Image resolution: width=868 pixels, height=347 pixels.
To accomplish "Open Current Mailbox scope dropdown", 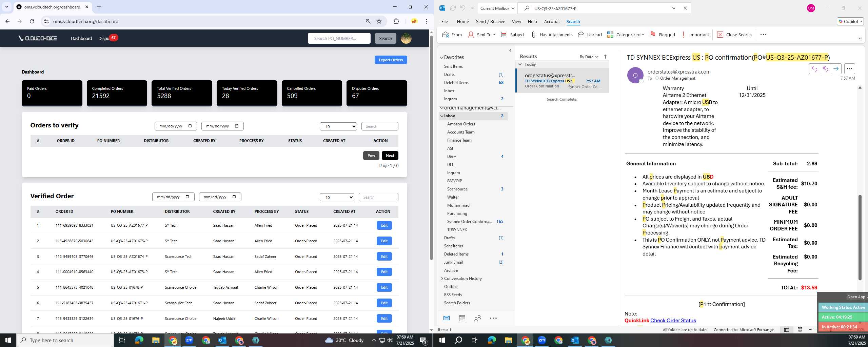I will pos(497,8).
